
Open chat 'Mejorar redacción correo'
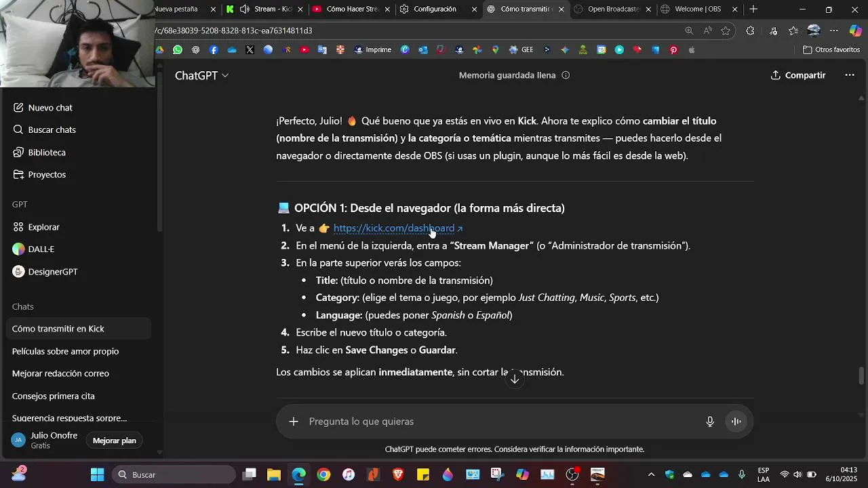pos(79,373)
